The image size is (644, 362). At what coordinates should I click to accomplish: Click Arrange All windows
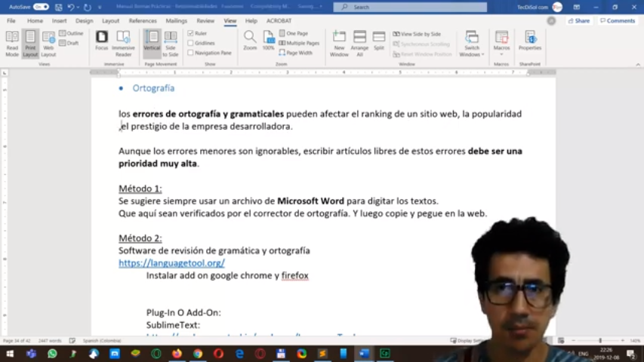(x=359, y=44)
